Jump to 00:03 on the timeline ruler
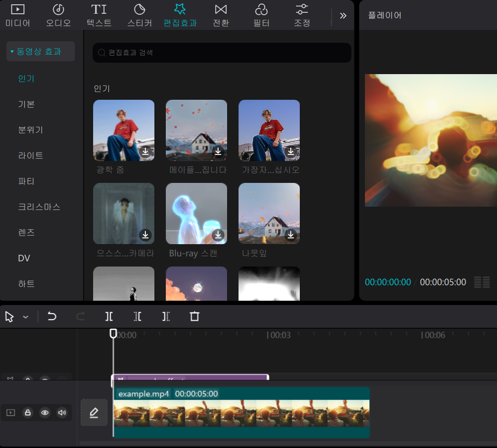Screen dimensions: 497x448 pyautogui.click(x=279, y=335)
